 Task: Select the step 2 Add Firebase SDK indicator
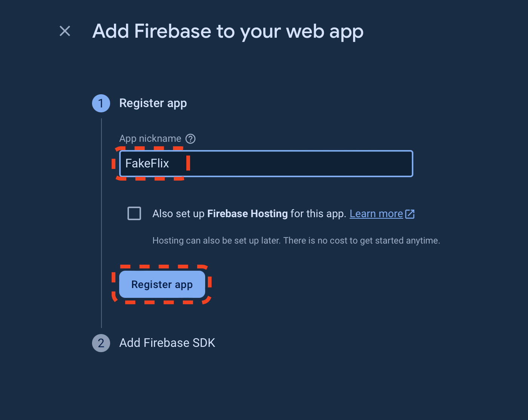101,343
